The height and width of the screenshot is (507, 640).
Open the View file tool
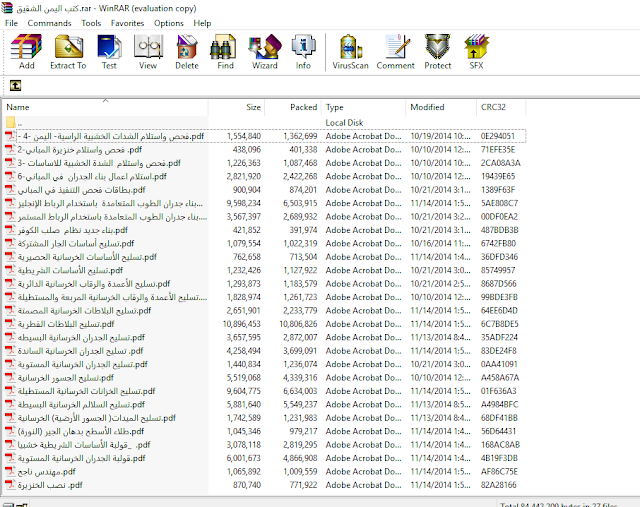point(148,52)
